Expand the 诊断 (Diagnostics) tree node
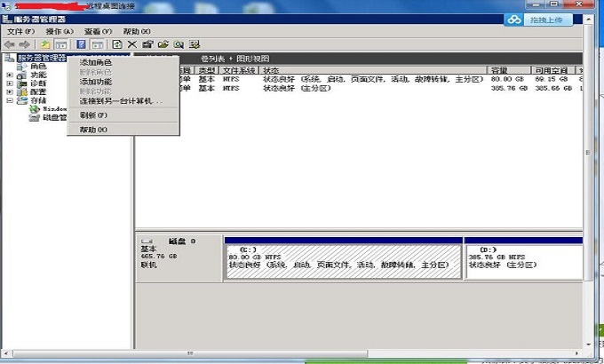The width and height of the screenshot is (604, 364). [x=10, y=83]
